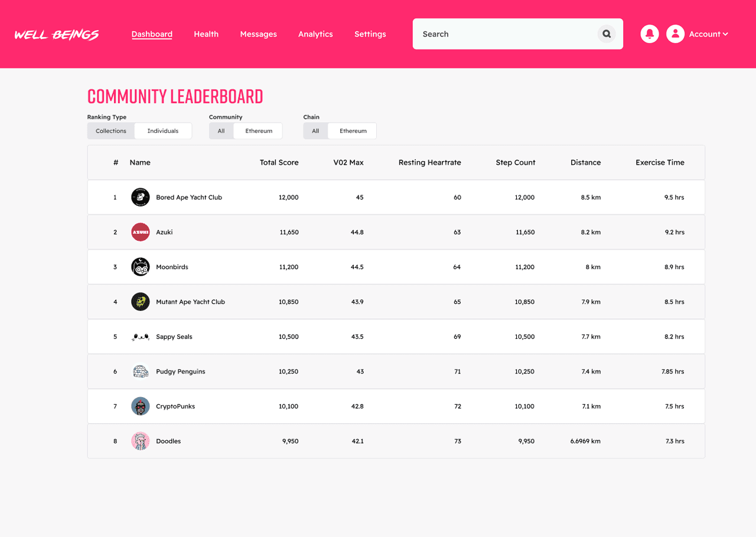Click the distance value 7.4 km

point(591,371)
